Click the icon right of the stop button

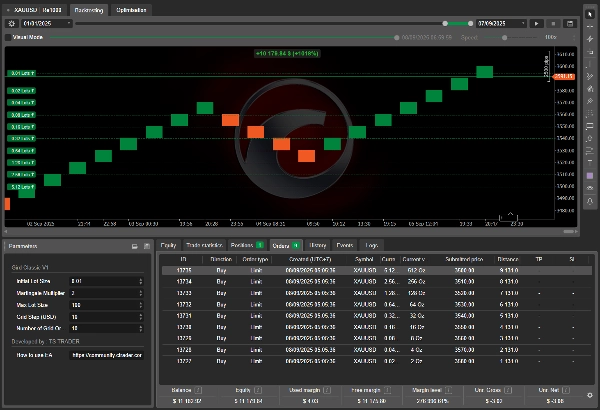pyautogui.click(x=570, y=24)
